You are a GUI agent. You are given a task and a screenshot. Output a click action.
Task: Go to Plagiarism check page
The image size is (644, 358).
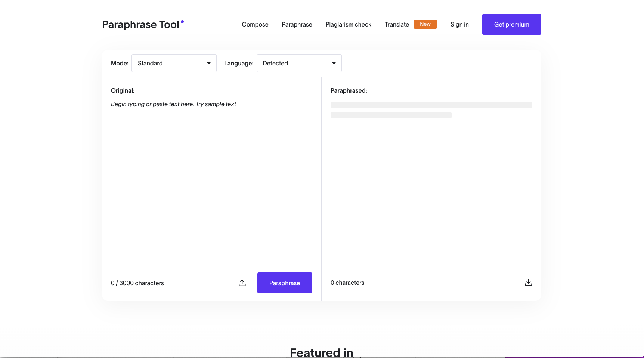click(x=349, y=24)
